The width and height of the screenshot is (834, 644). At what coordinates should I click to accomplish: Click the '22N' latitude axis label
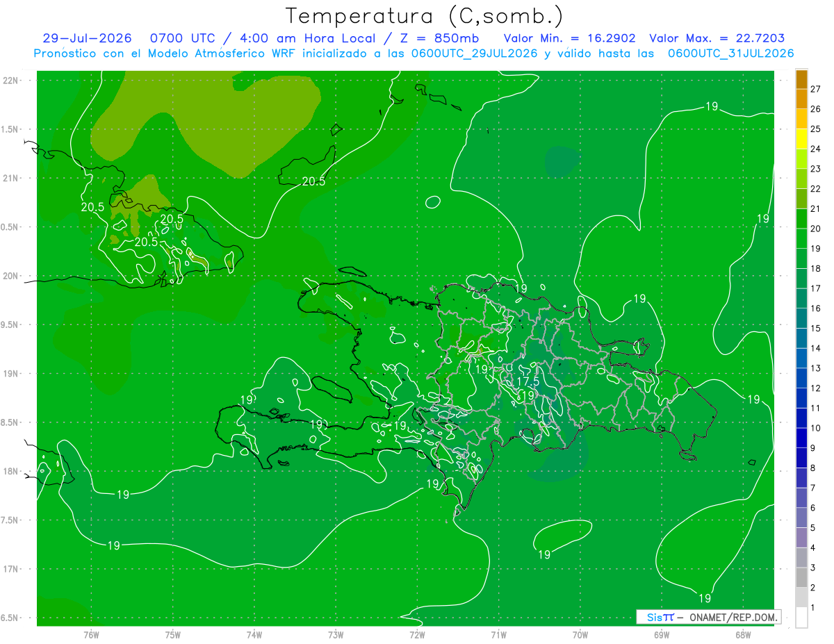pos(10,81)
